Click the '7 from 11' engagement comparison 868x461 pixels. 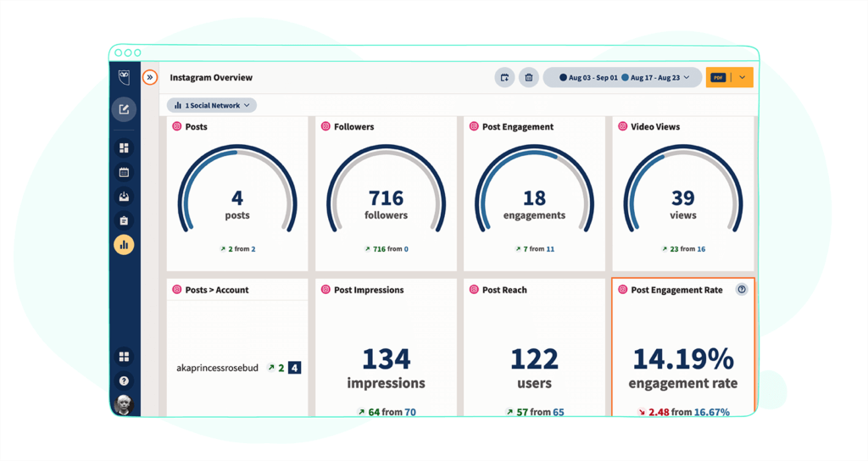tap(534, 249)
